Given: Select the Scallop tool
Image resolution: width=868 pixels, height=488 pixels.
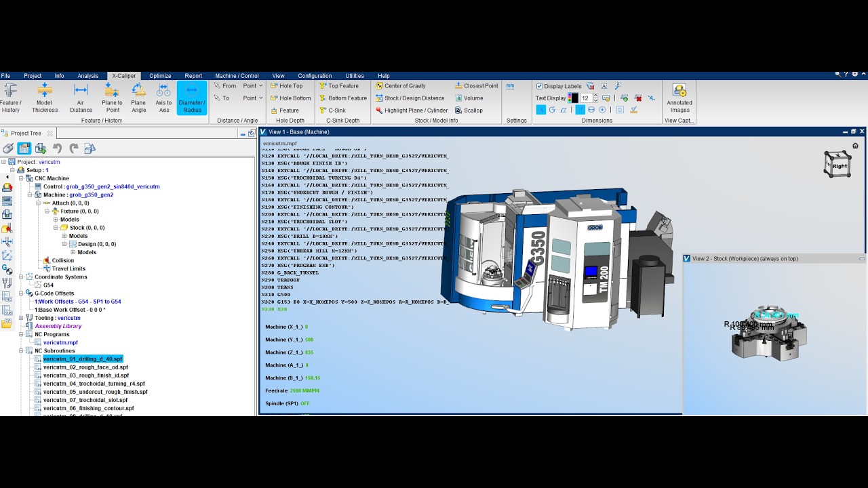Looking at the screenshot, I should (x=469, y=110).
